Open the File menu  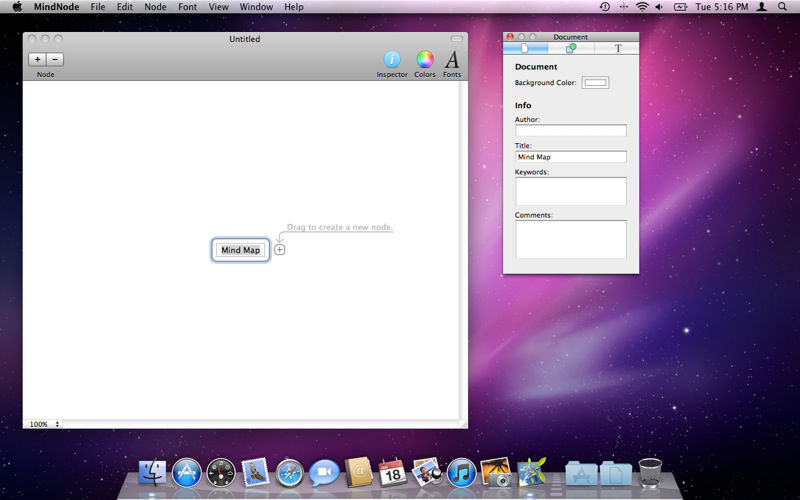pos(97,7)
